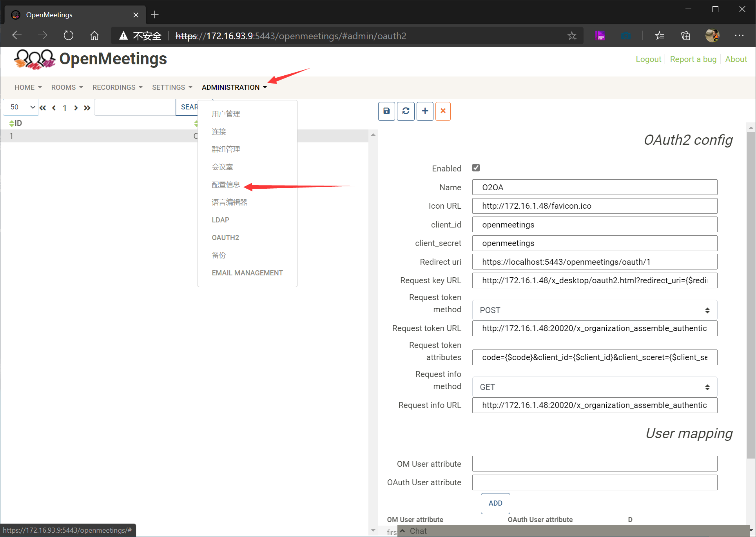
Task: Go to first page of results
Action: tap(43, 108)
